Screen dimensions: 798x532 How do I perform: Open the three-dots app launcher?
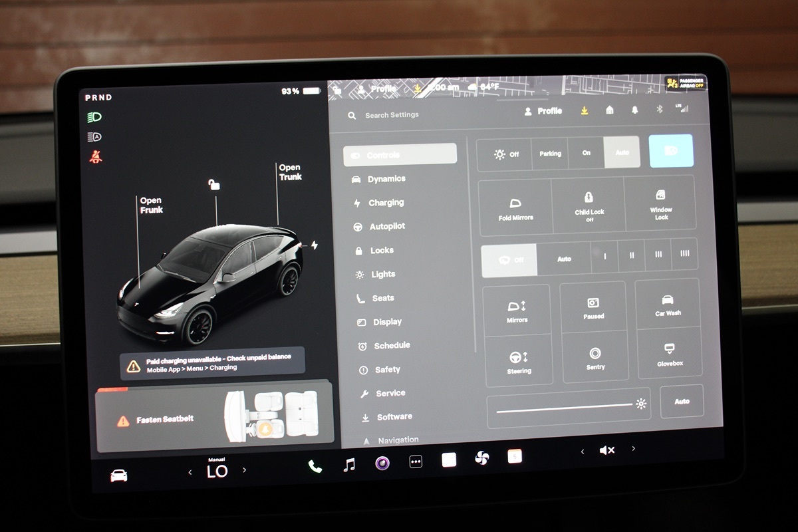(x=416, y=462)
